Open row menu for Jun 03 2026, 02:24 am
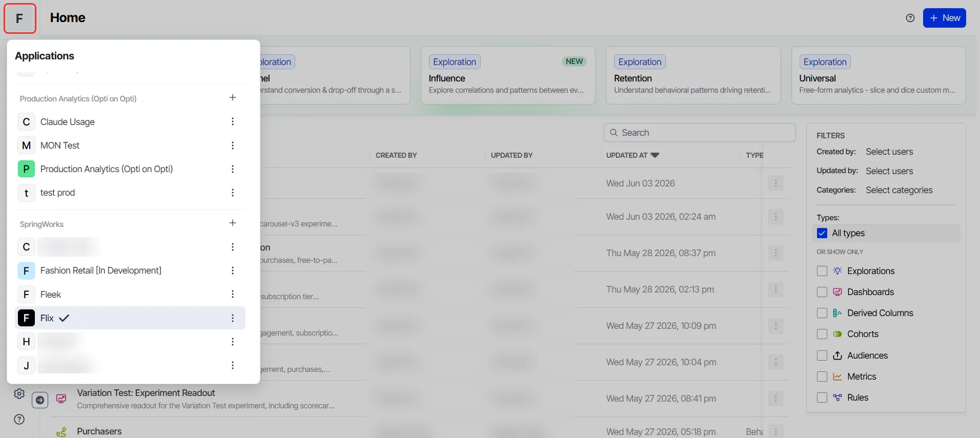 776,217
